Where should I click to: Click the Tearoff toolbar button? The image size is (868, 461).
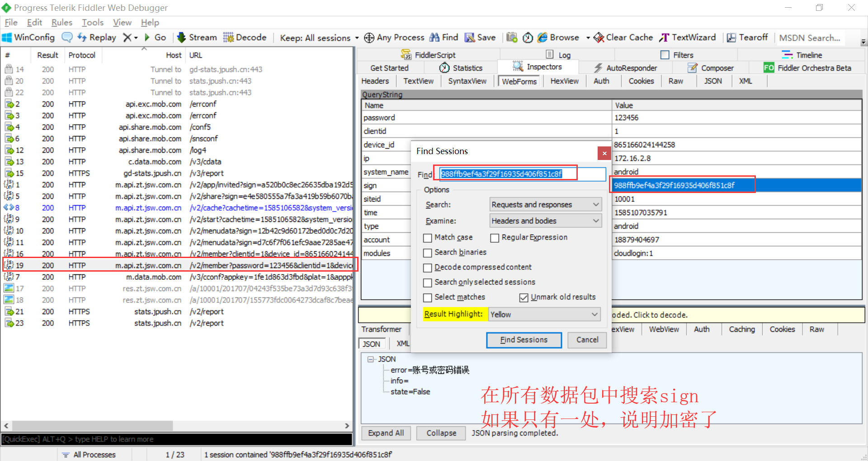[x=747, y=38]
